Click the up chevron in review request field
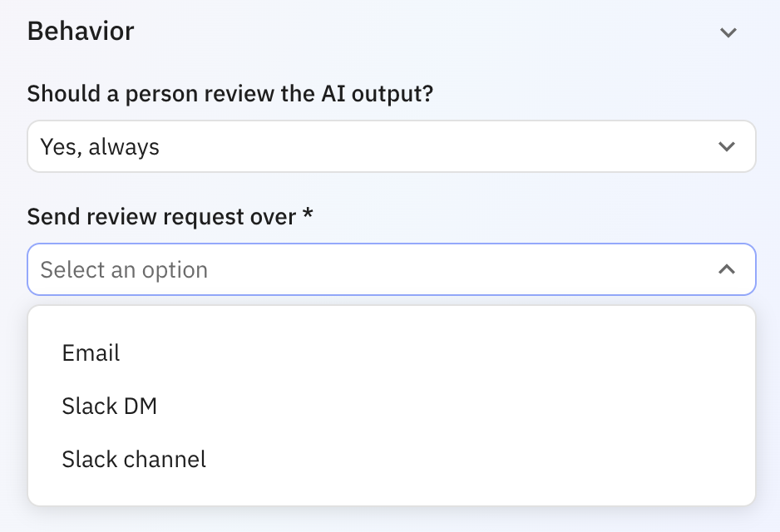The width and height of the screenshot is (780, 532). pyautogui.click(x=727, y=269)
